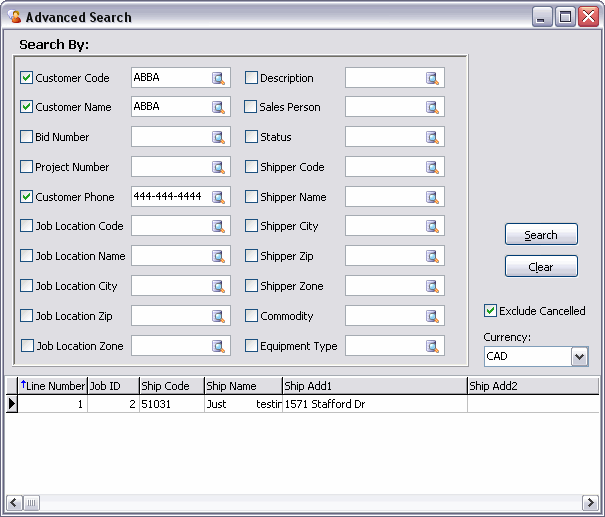Uncheck the Customer Phone checkbox
This screenshot has height=517, width=605.
[x=27, y=197]
